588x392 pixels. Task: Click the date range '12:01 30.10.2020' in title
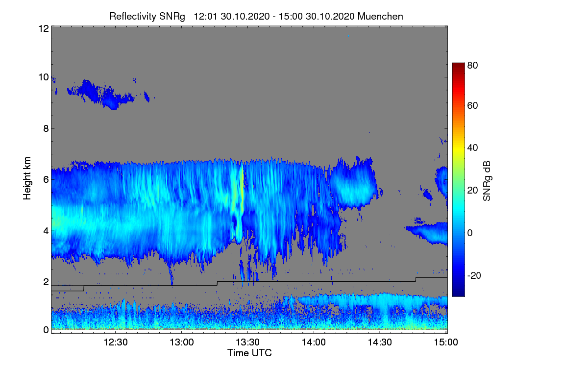[232, 16]
